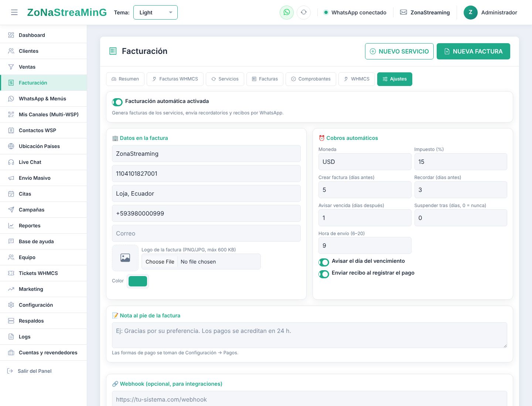Click the Hora de envío field
This screenshot has width=532, height=406.
365,245
